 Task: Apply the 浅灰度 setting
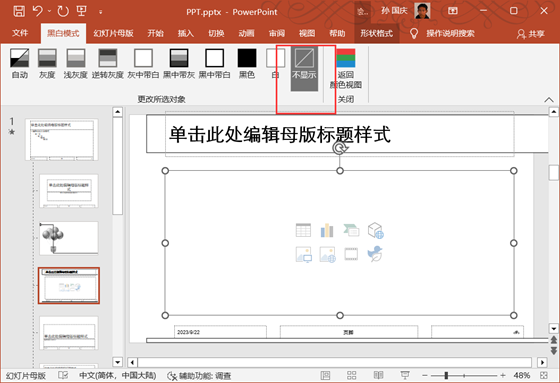(x=75, y=64)
